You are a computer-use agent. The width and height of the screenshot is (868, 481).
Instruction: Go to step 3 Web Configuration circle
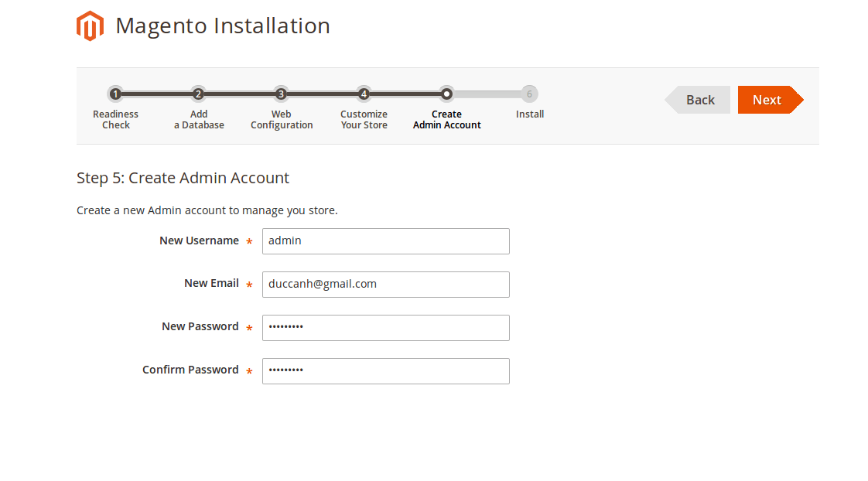click(x=281, y=94)
